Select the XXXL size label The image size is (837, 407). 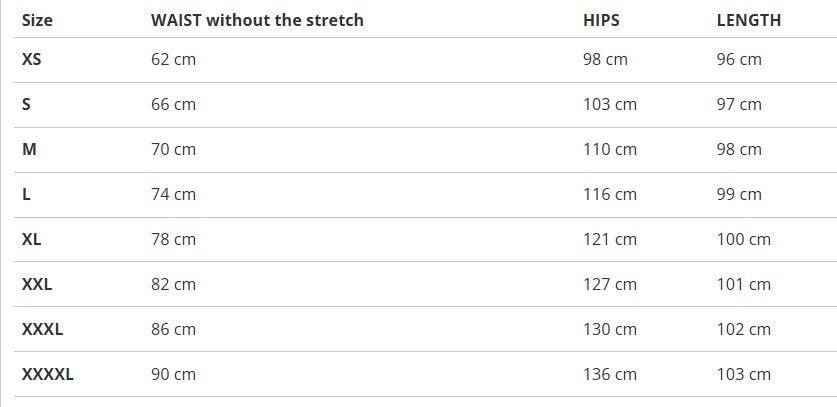[42, 329]
